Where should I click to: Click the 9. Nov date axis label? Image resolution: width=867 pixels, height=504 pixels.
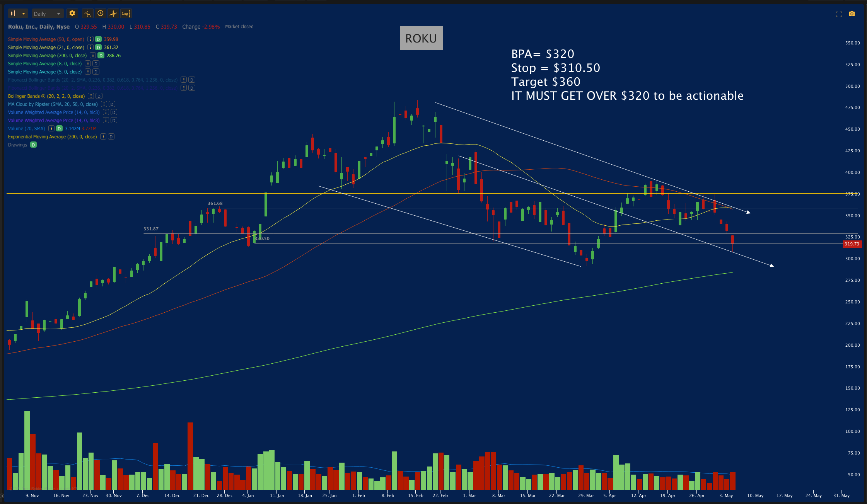pyautogui.click(x=32, y=495)
